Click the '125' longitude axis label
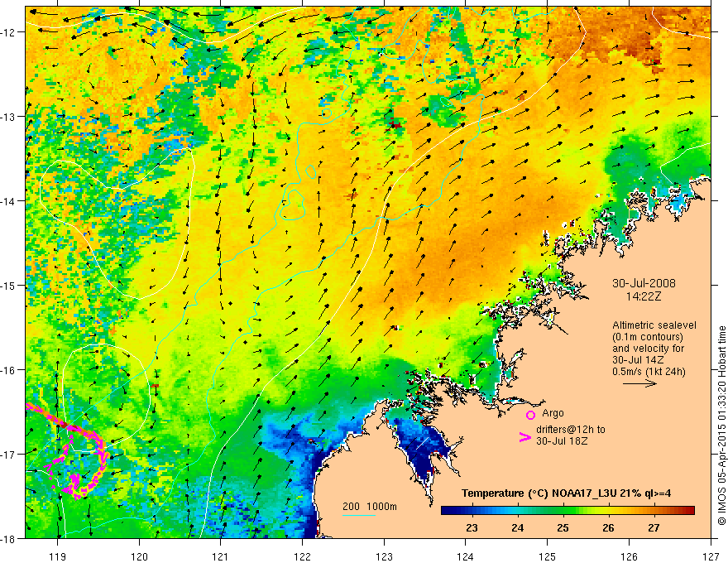This screenshot has width=728, height=563. 548,556
